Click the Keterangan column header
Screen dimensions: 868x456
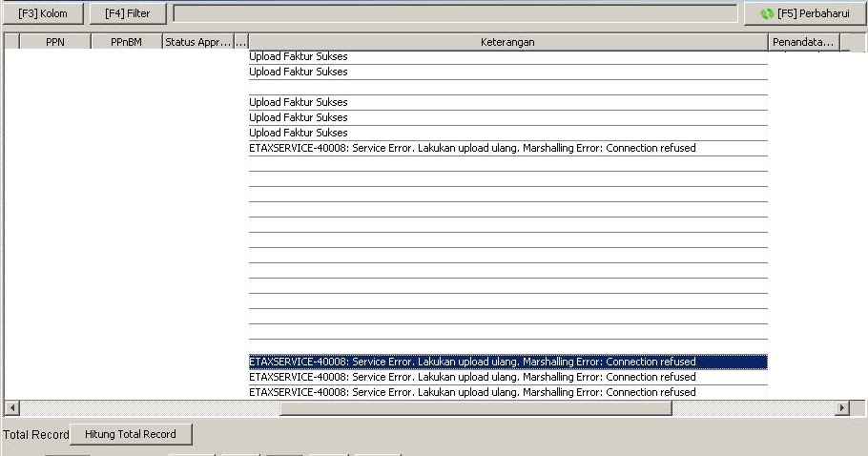(x=507, y=42)
